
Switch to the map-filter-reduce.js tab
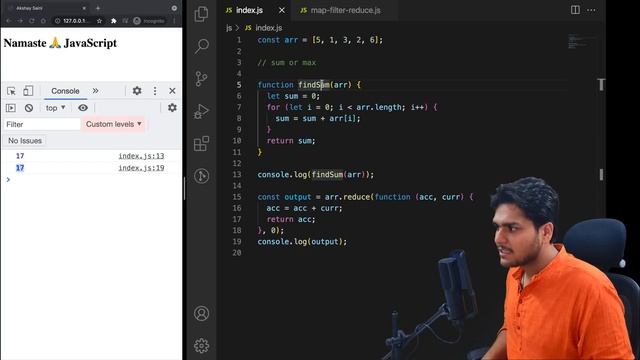(x=345, y=10)
